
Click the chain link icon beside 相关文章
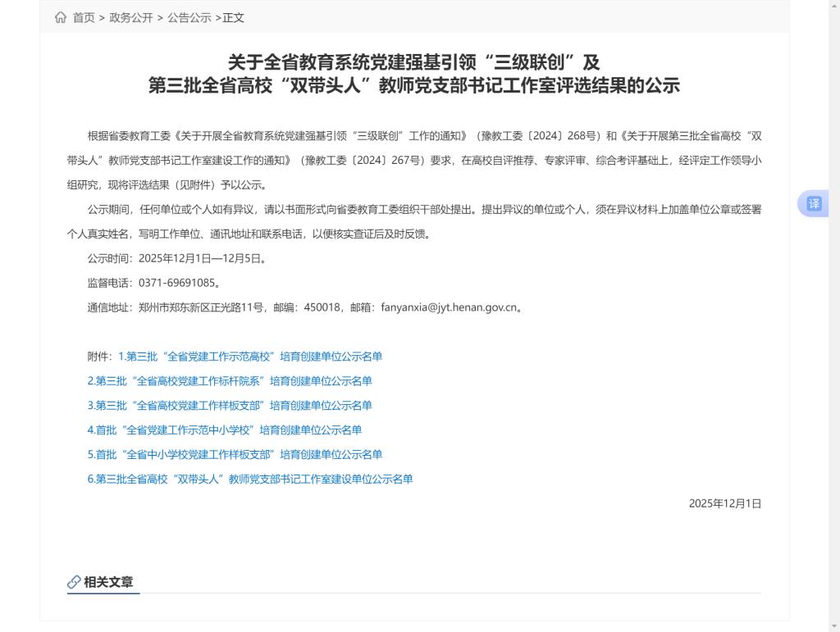click(x=74, y=582)
